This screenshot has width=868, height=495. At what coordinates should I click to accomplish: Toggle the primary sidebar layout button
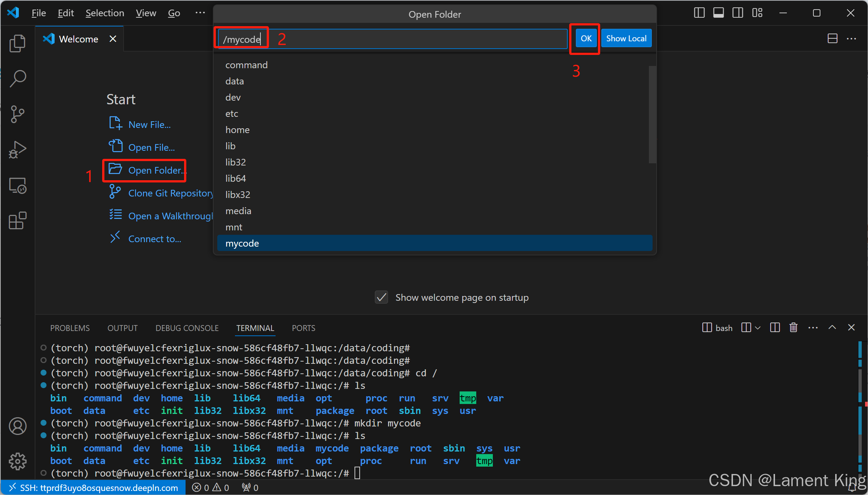pos(699,13)
